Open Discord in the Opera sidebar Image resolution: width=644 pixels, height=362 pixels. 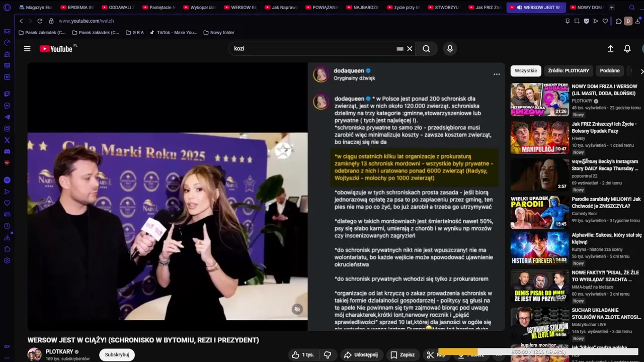[x=7, y=152]
